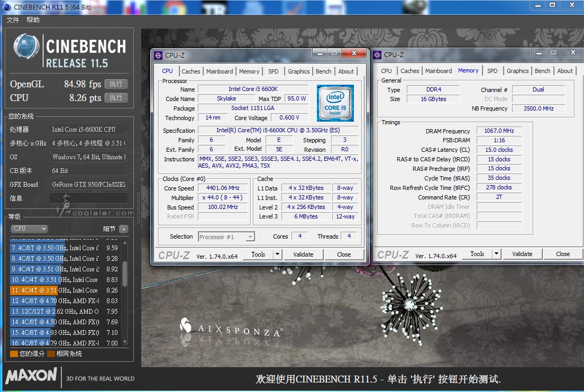Open Graphics tab in the processor CPU-Z window

pos(299,71)
